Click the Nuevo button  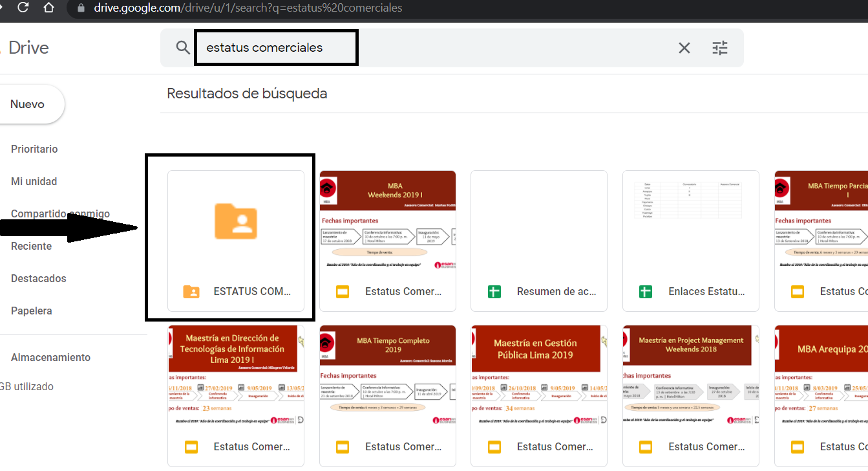(28, 104)
